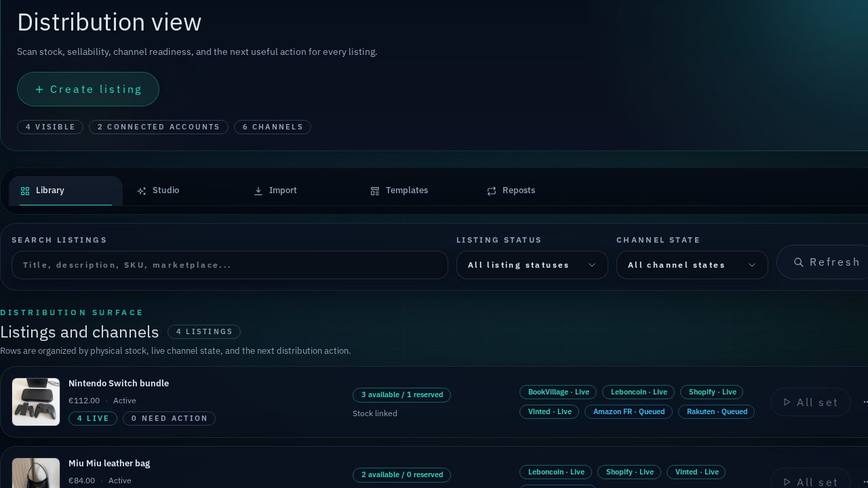The image size is (868, 488).
Task: Click Vinted · Live chip on Miu Miu row
Action: [x=696, y=472]
